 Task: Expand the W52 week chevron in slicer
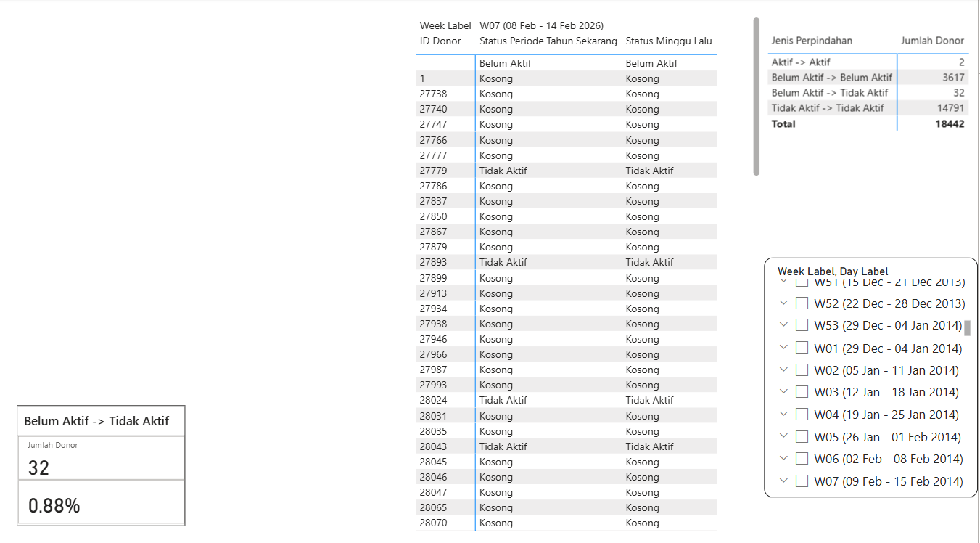[x=783, y=303]
